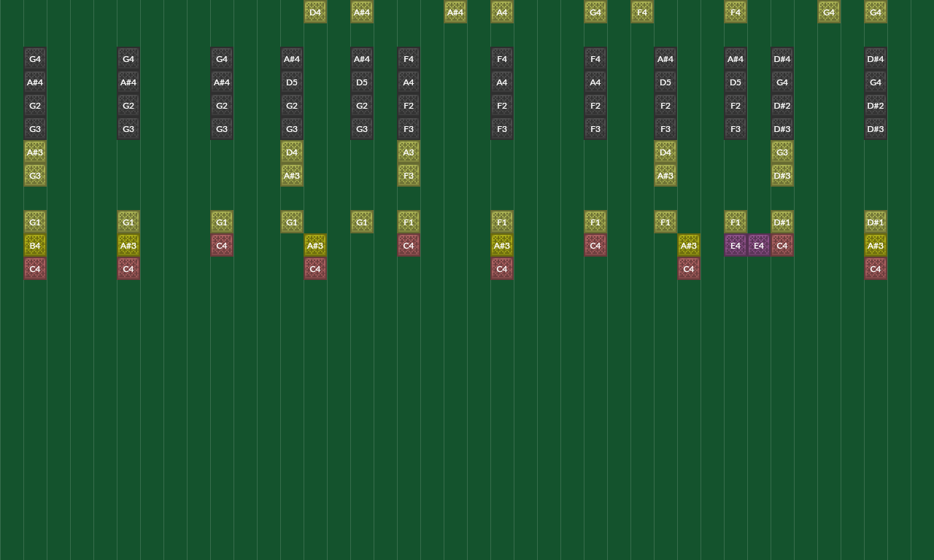Select the lone G4 note at top right

[x=829, y=12]
